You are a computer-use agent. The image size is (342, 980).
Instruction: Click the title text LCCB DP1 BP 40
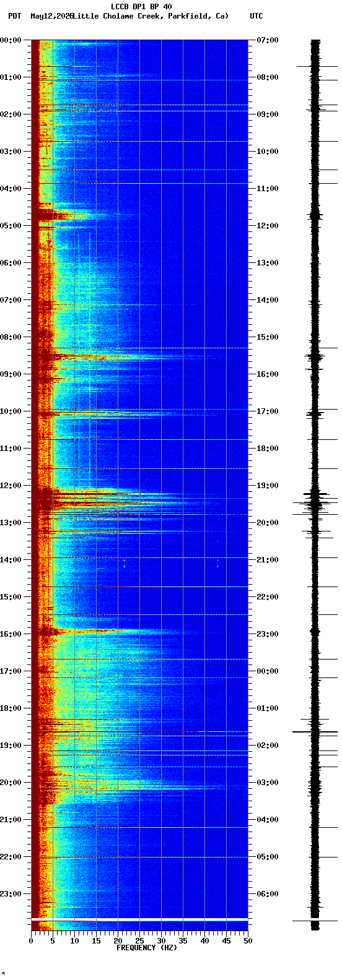coord(141,7)
